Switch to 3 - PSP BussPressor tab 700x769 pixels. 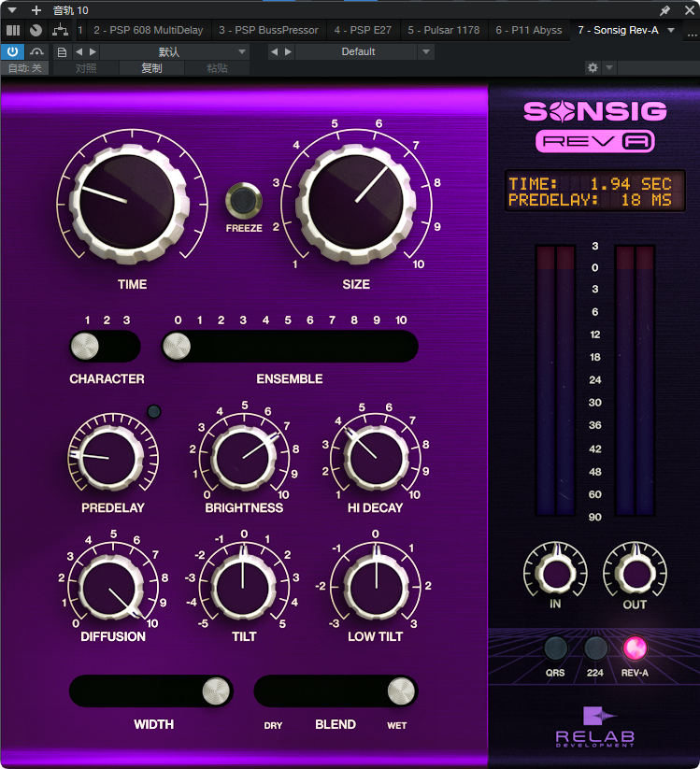pos(268,31)
